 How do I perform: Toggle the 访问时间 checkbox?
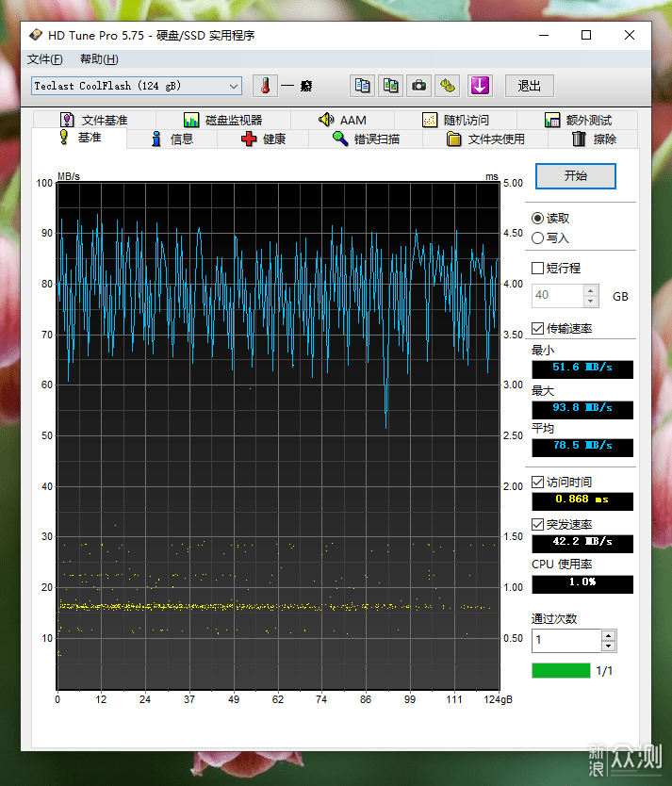coord(538,483)
